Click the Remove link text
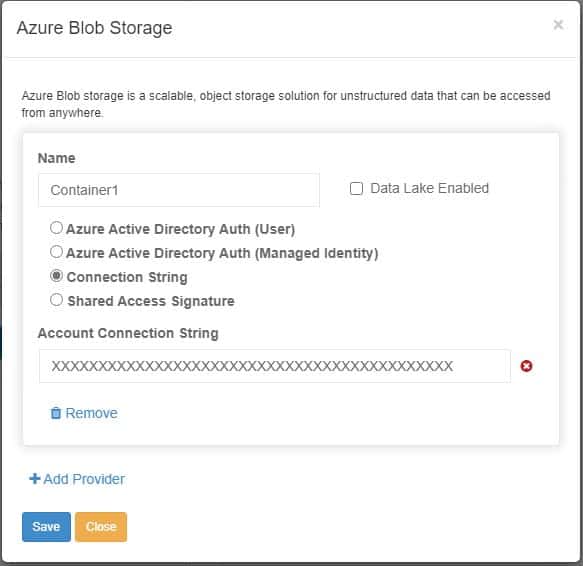Viewport: 583px width, 566px height. pos(91,413)
